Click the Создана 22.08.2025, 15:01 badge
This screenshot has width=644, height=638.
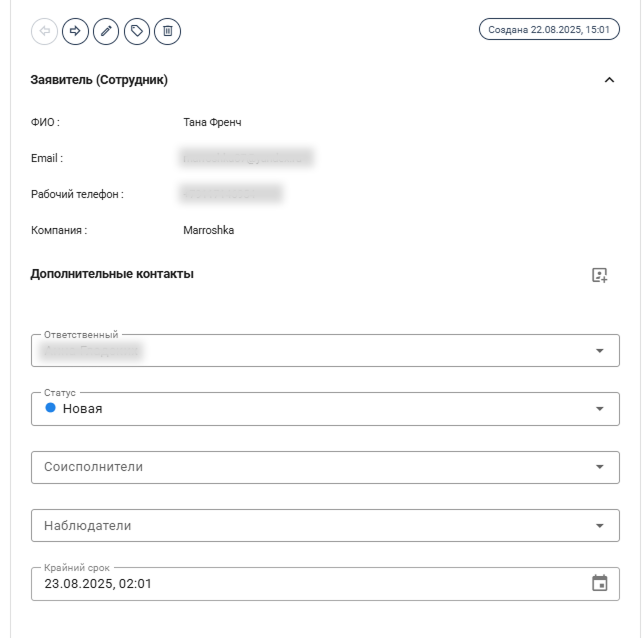[x=549, y=30]
